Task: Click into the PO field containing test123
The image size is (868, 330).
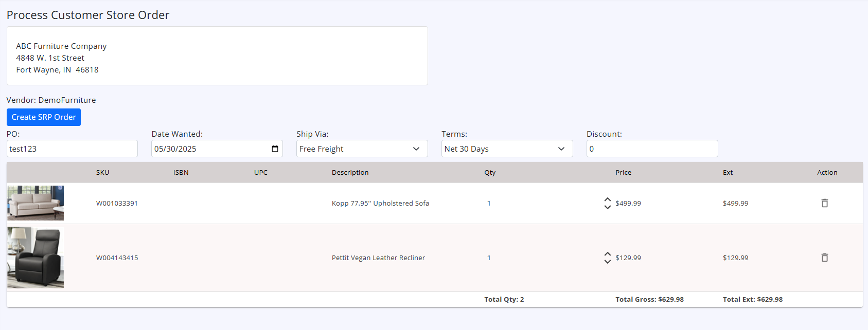Action: [x=72, y=149]
